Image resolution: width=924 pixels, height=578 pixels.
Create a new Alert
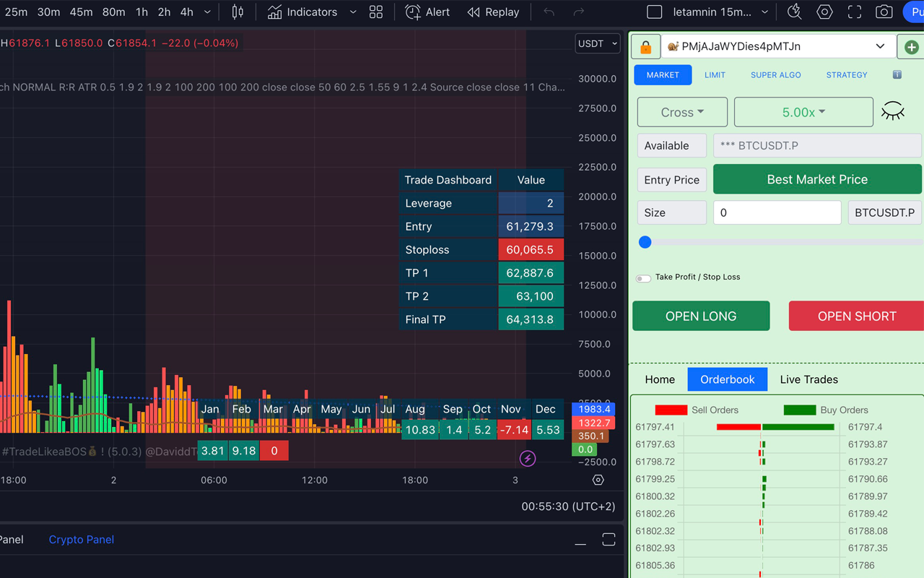point(427,12)
